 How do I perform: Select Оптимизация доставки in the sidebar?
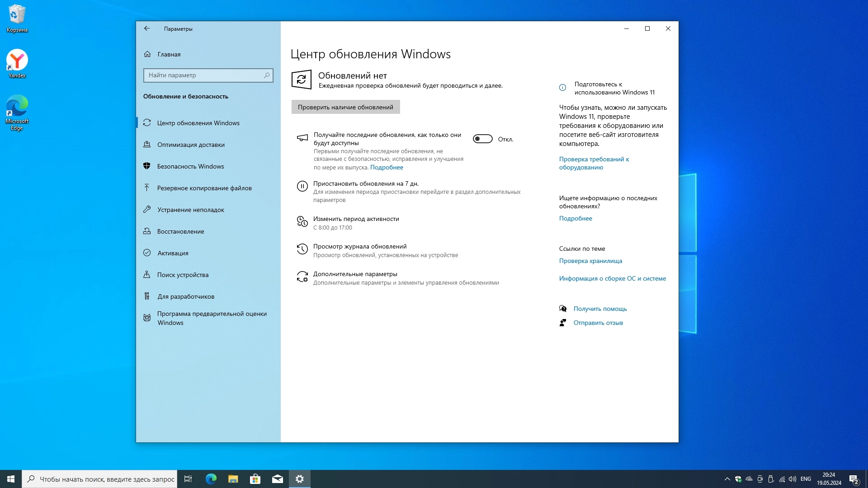pos(191,145)
